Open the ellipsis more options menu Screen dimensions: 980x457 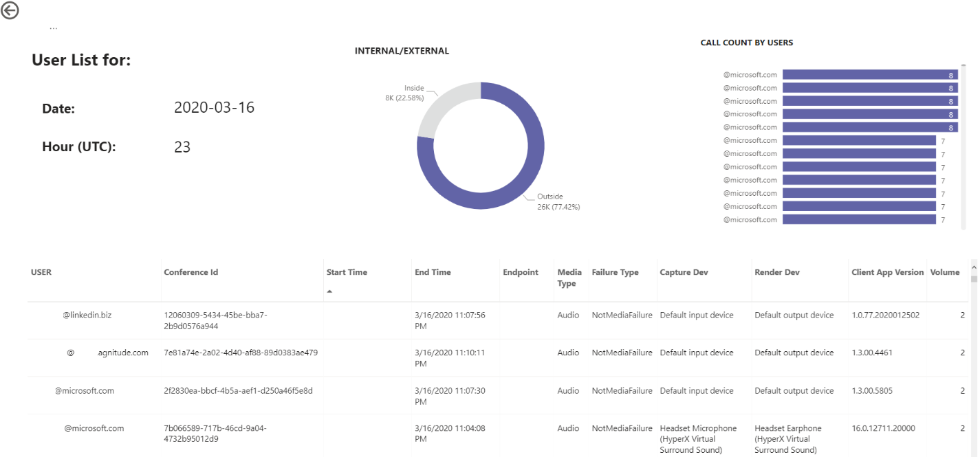click(54, 28)
